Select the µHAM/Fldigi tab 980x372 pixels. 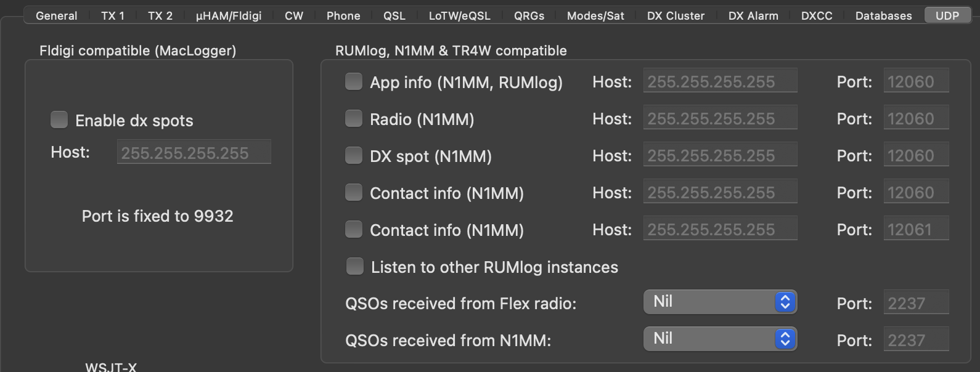[x=229, y=15]
